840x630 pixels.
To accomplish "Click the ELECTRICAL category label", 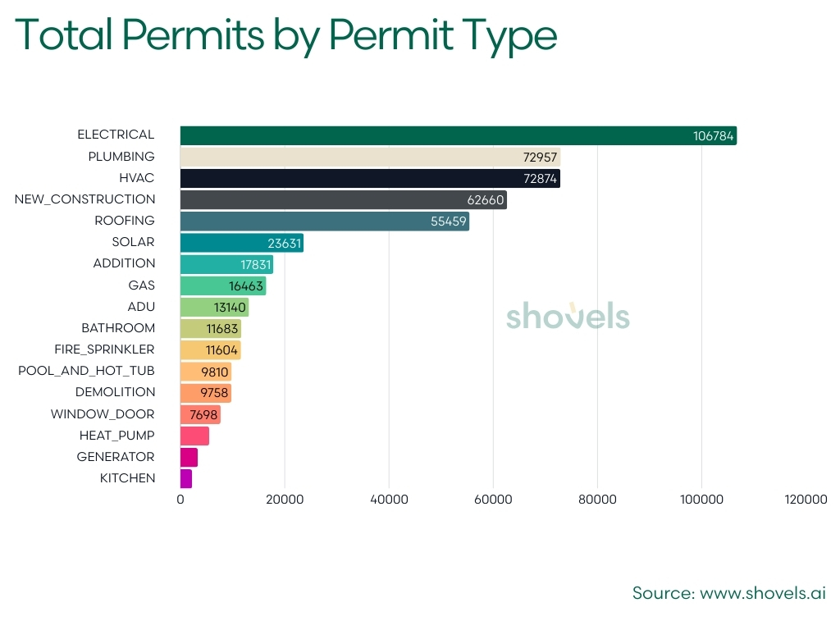I will point(116,135).
